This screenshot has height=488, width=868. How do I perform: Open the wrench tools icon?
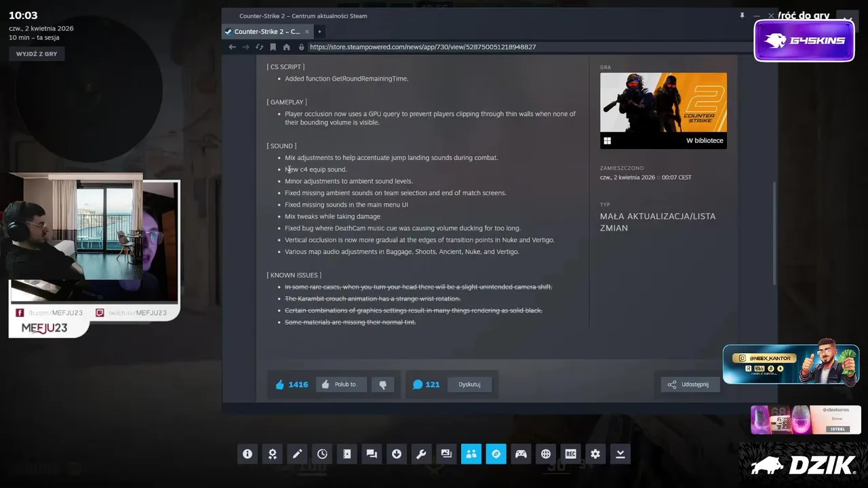421,454
